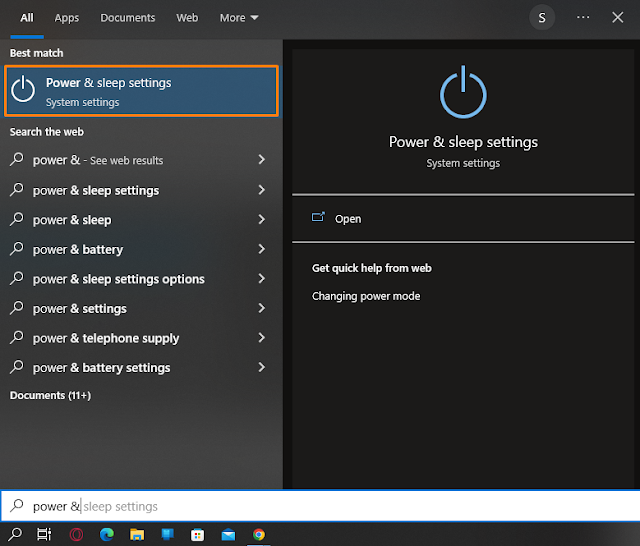Screen dimensions: 640x546
Task: Expand arrow for 'power & telephone supply'
Action: (x=262, y=337)
